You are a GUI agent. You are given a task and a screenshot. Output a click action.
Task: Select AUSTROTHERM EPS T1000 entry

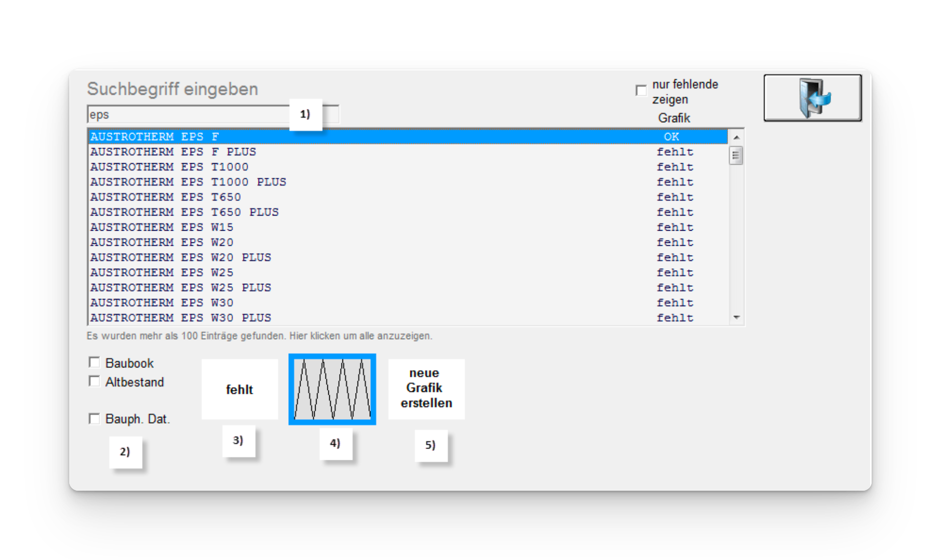(x=170, y=167)
